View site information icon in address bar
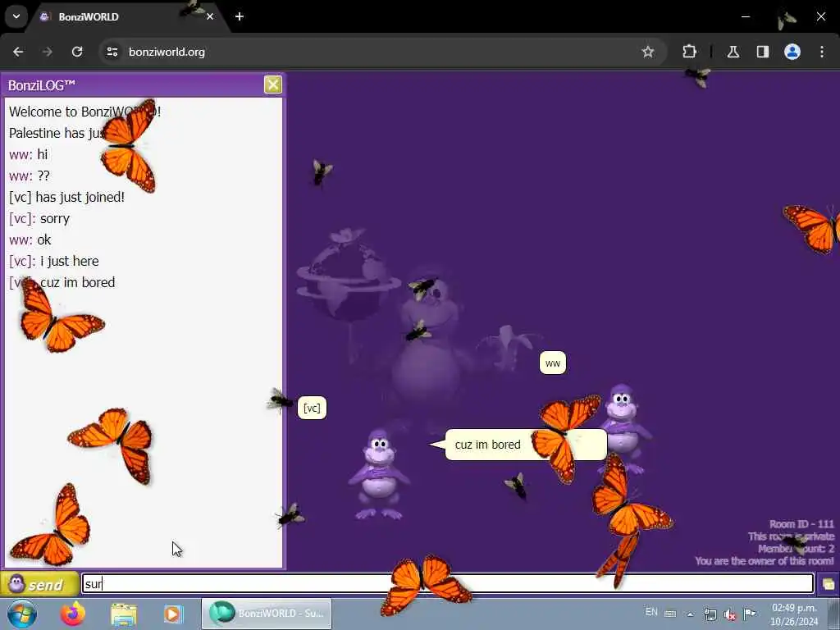Image resolution: width=840 pixels, height=630 pixels. click(x=112, y=52)
